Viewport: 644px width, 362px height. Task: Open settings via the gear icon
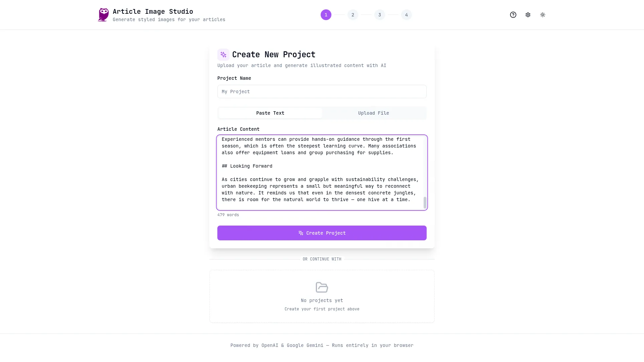[x=528, y=15]
